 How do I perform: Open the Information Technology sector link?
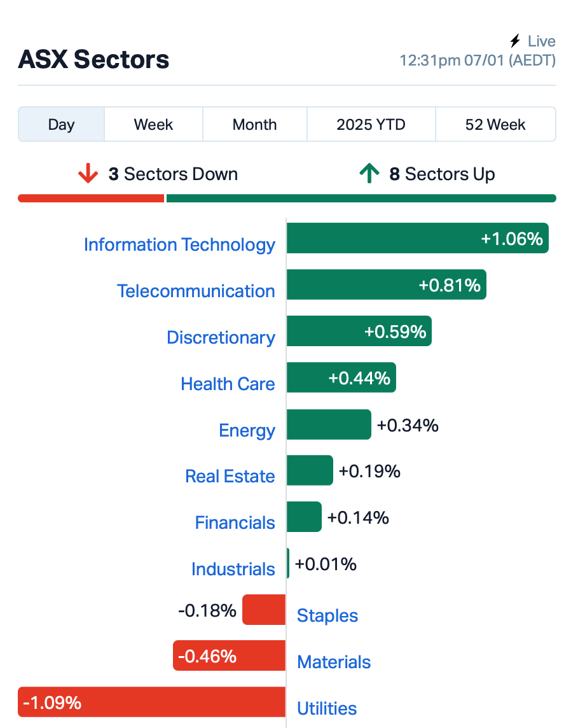click(x=179, y=244)
